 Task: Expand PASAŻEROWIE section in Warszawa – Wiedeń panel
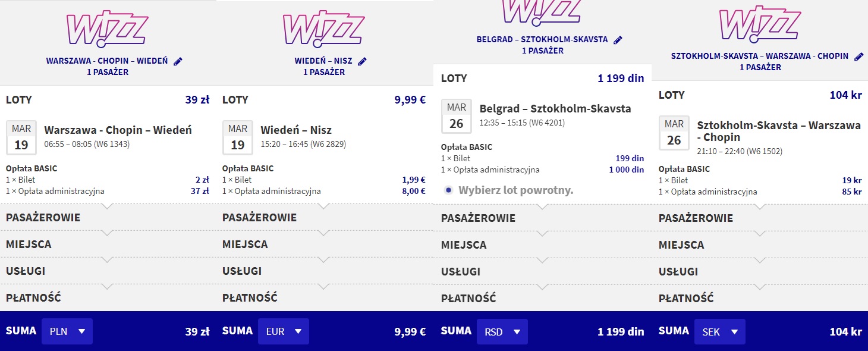[x=108, y=218]
